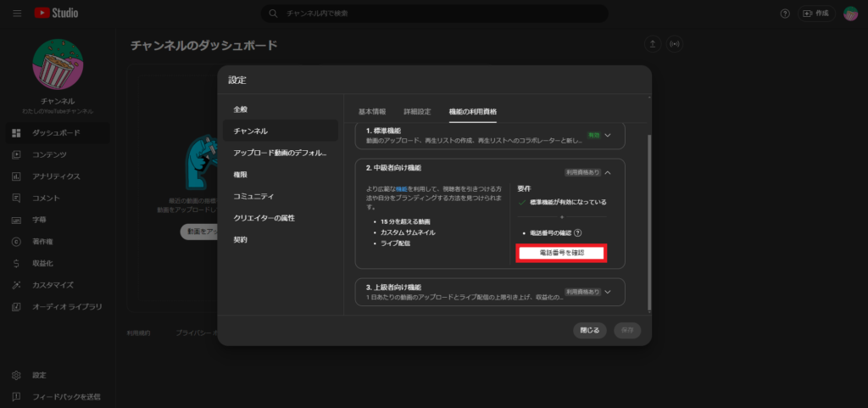The image size is (868, 408).
Task: Expand the 標準機能 section
Action: (608, 135)
